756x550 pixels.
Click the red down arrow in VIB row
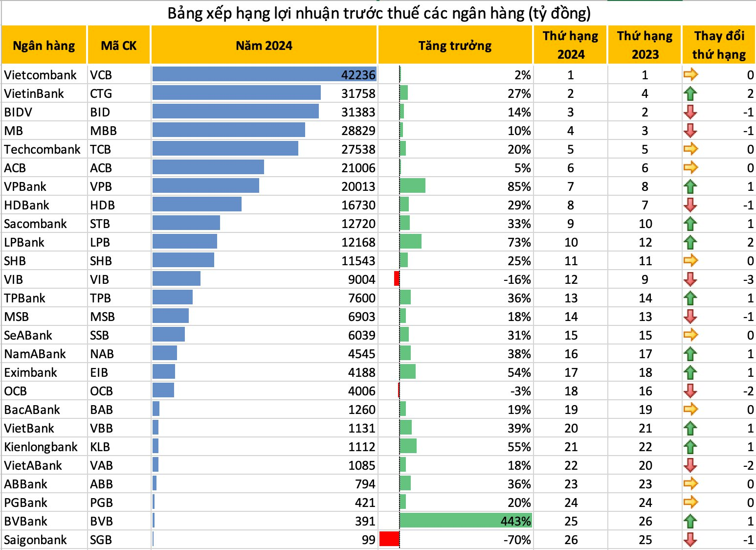click(x=690, y=279)
